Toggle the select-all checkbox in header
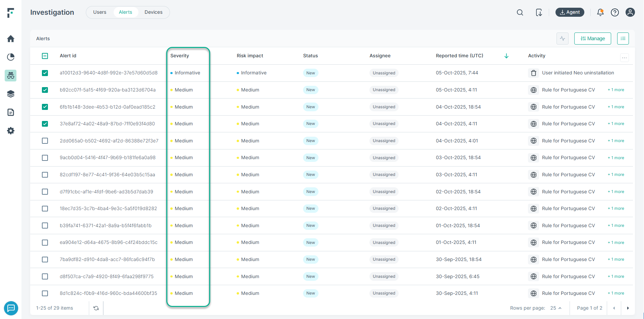Viewport: 644px width, 319px height. [45, 56]
